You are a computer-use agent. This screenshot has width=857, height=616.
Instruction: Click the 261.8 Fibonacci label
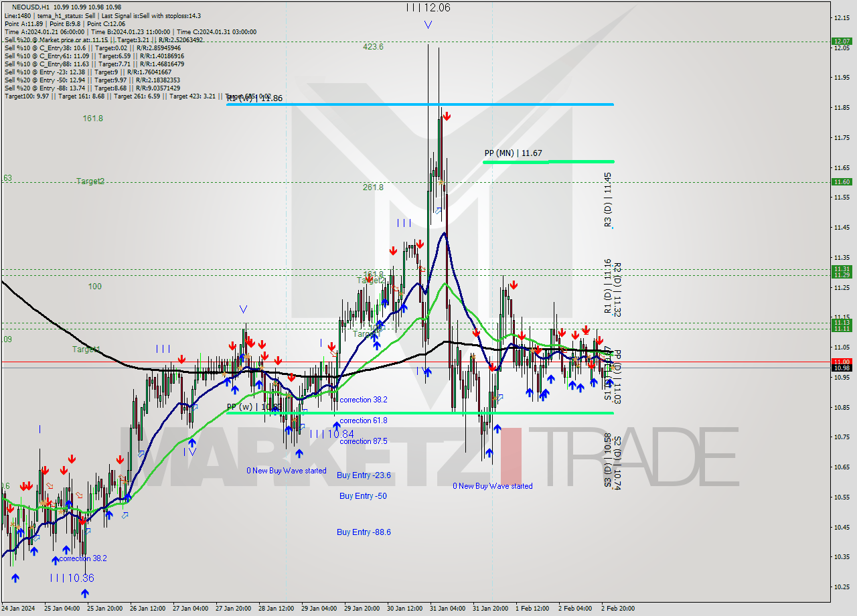[x=373, y=187]
